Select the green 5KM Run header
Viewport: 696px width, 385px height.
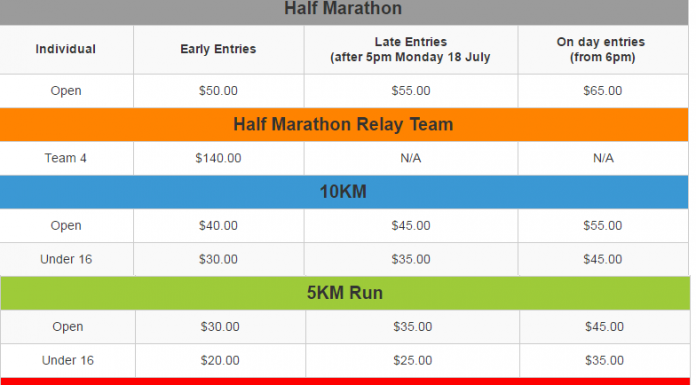(345, 293)
